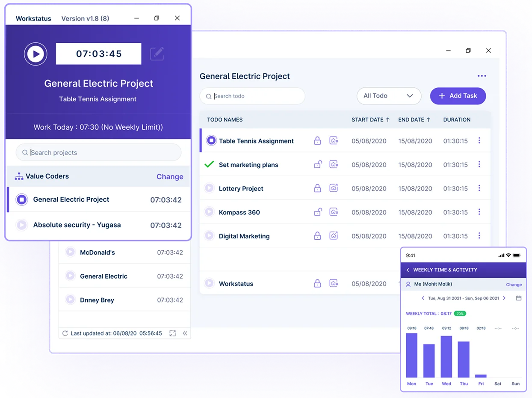Sort by START DATE column
Screen dimensions: 532x398
point(371,120)
